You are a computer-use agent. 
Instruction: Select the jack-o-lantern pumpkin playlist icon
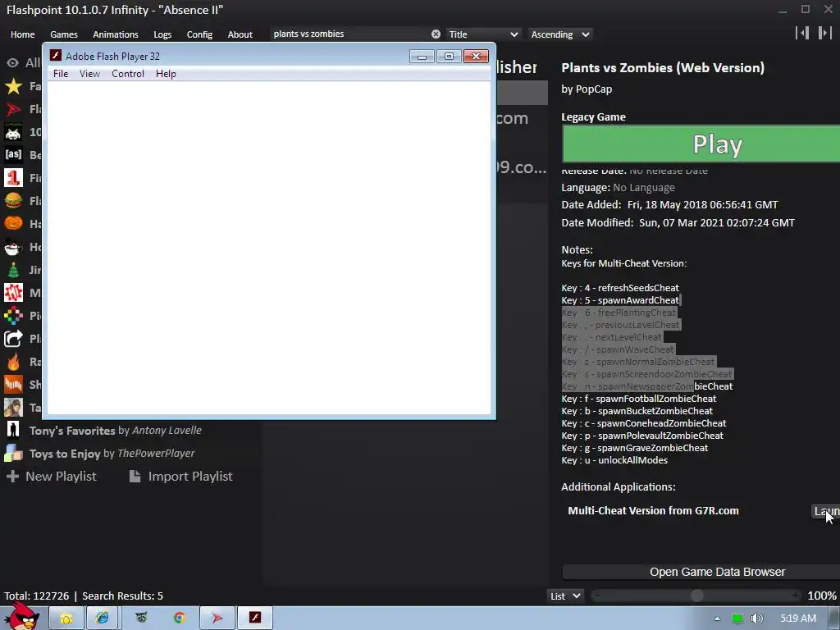[x=13, y=224]
